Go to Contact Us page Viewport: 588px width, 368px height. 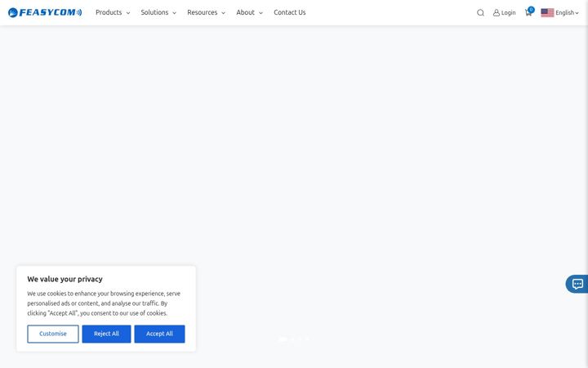[289, 12]
